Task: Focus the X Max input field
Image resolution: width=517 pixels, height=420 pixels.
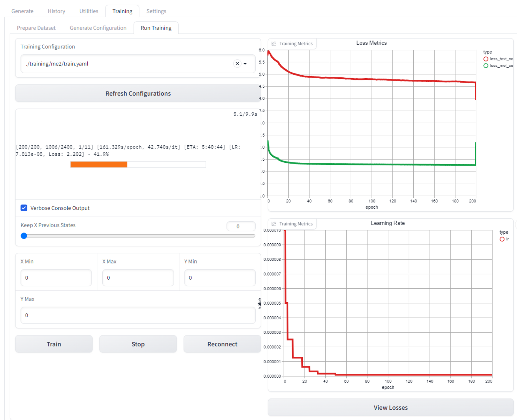Action: 138,278
